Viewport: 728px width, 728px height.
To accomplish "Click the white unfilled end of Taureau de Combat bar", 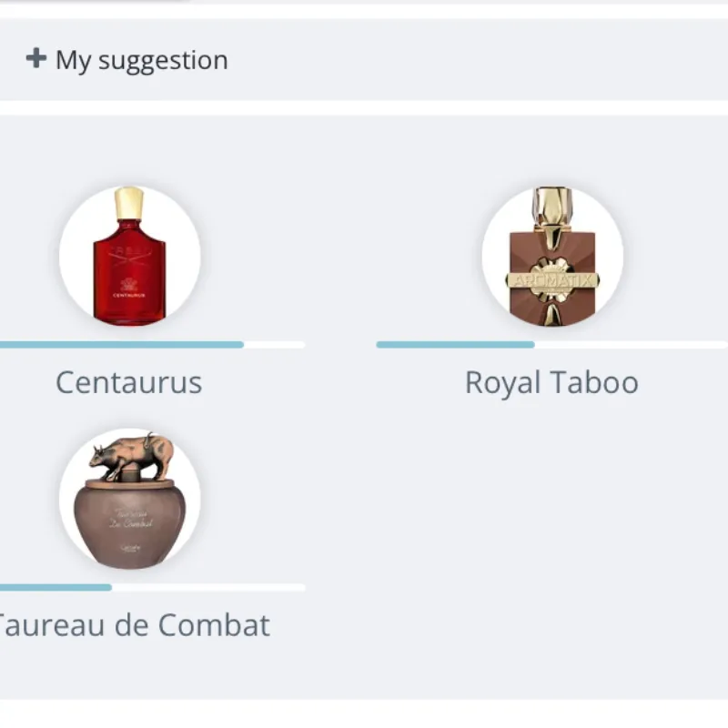I will tap(208, 588).
